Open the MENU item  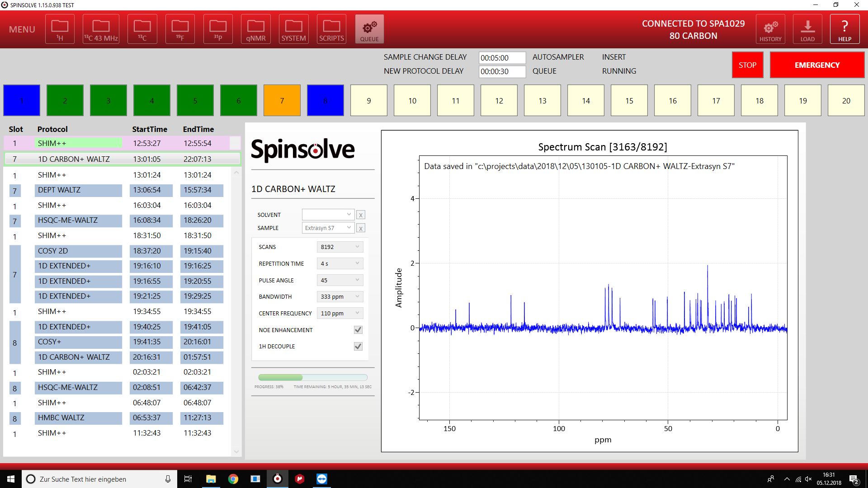(x=22, y=29)
